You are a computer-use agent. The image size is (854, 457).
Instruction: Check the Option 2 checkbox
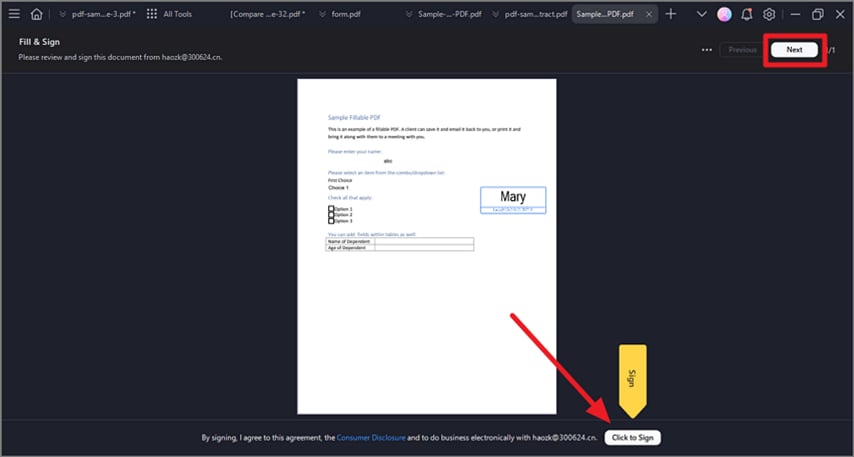331,215
